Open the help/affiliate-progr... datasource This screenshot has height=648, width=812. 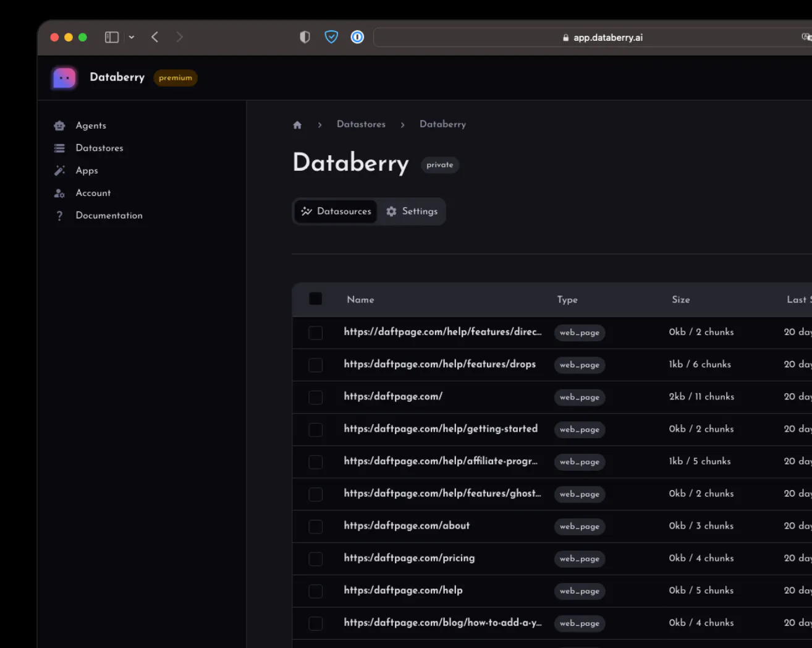[441, 461]
